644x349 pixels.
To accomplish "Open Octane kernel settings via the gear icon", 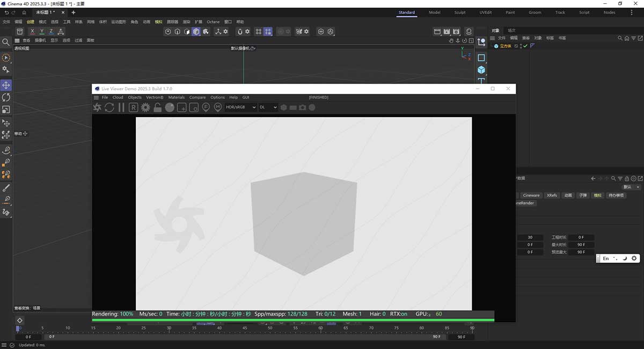I will [145, 107].
